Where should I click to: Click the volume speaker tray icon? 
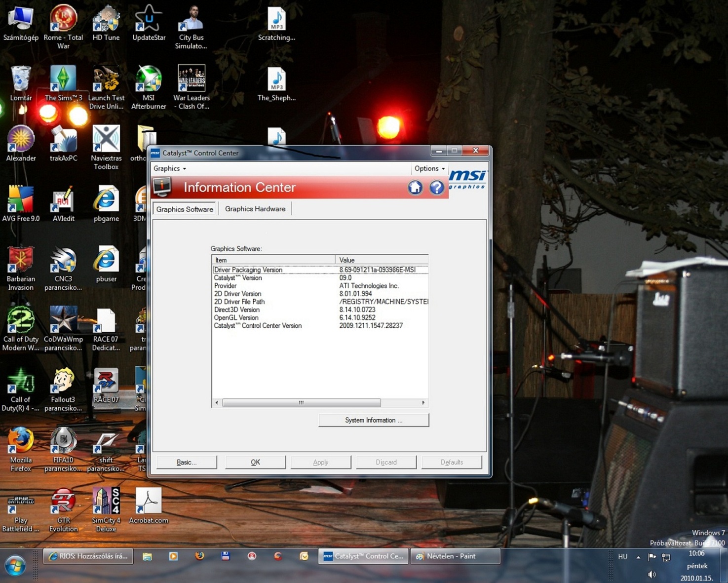pyautogui.click(x=652, y=574)
